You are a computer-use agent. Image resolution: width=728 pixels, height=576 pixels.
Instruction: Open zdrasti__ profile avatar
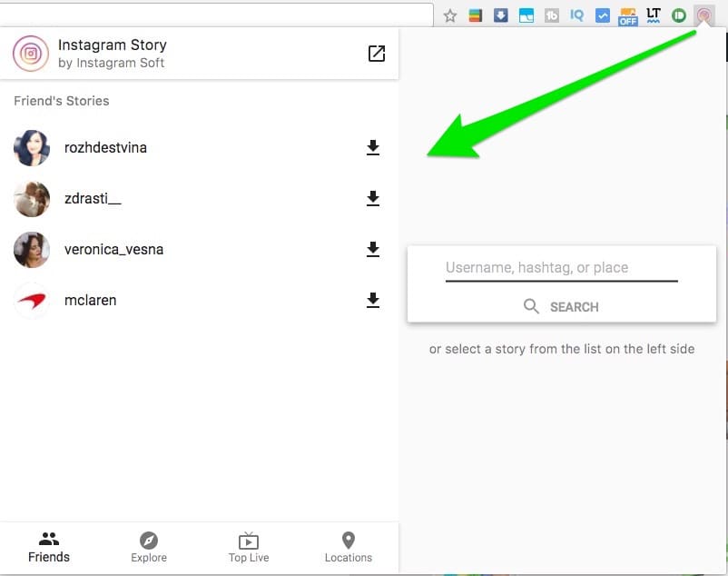click(32, 199)
